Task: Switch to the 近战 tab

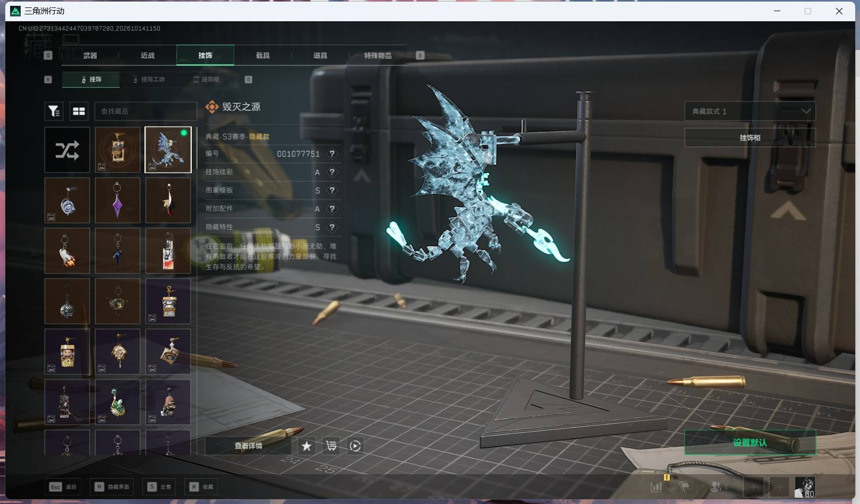Action: click(148, 55)
